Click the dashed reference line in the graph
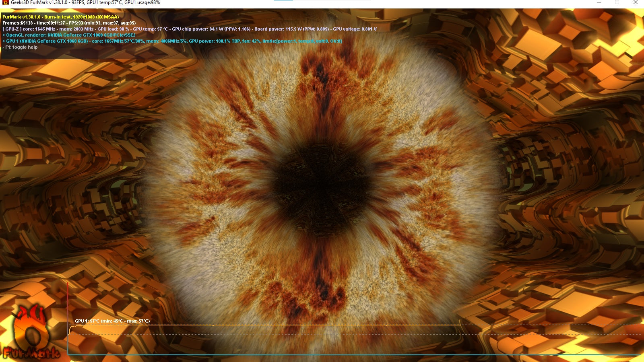 354,334
